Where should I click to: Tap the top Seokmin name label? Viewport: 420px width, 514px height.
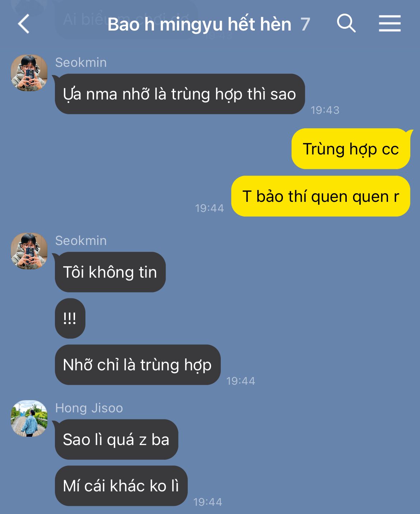(81, 62)
